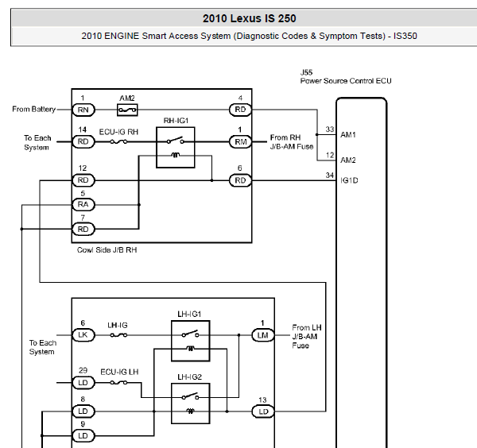Click the RD connector at pin 14

coord(83,141)
